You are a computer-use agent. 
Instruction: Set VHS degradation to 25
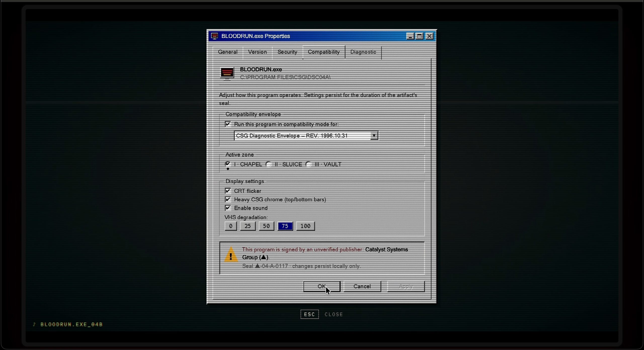tap(248, 226)
